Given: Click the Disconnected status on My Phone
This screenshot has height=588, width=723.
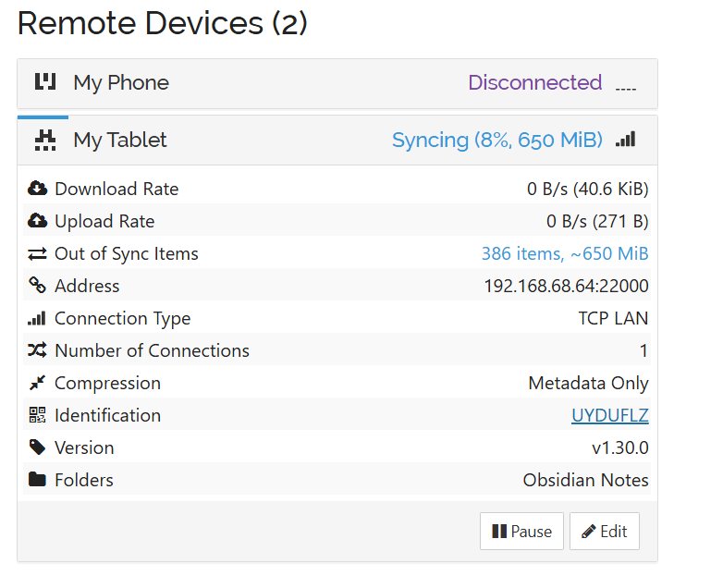Looking at the screenshot, I should point(534,83).
